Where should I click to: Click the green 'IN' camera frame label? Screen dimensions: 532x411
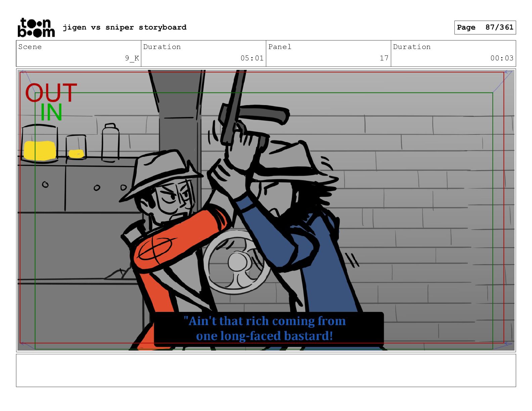(x=51, y=112)
